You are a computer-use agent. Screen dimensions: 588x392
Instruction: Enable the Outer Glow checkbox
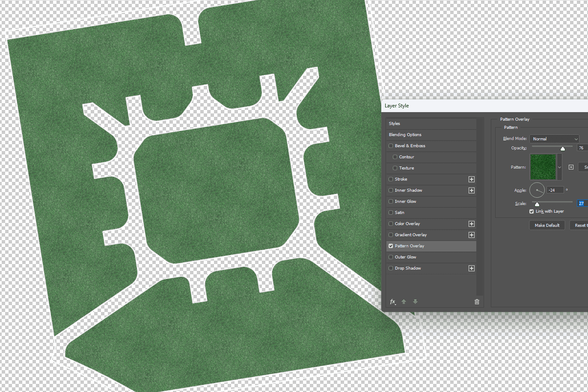[x=391, y=257]
